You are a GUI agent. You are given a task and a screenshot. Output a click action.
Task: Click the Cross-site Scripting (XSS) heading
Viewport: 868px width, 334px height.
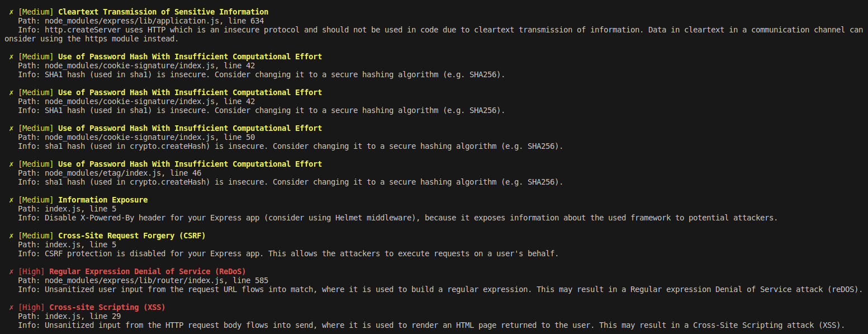point(107,307)
